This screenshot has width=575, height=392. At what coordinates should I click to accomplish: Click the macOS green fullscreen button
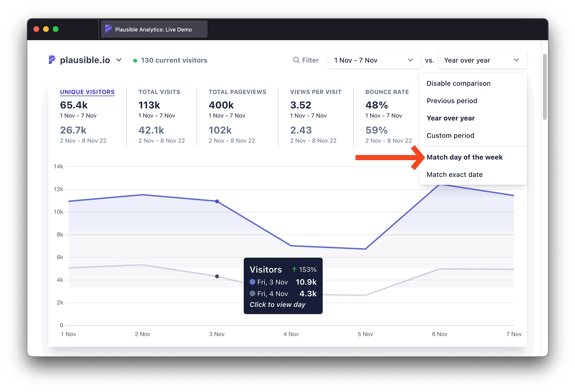[x=56, y=29]
